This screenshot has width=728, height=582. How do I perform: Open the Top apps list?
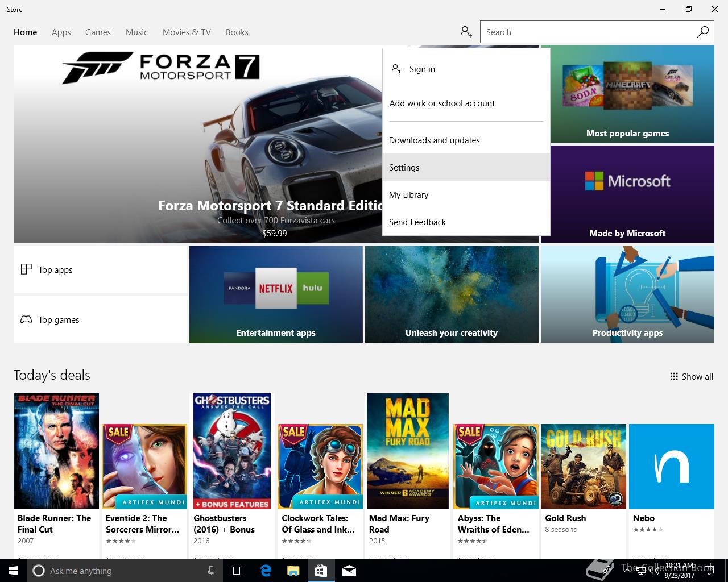tap(100, 269)
